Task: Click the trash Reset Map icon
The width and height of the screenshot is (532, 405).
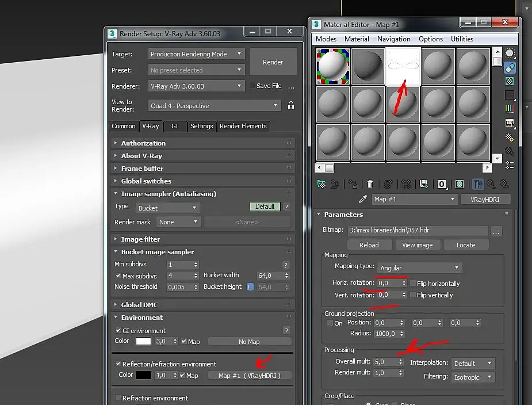Action: 370,184
